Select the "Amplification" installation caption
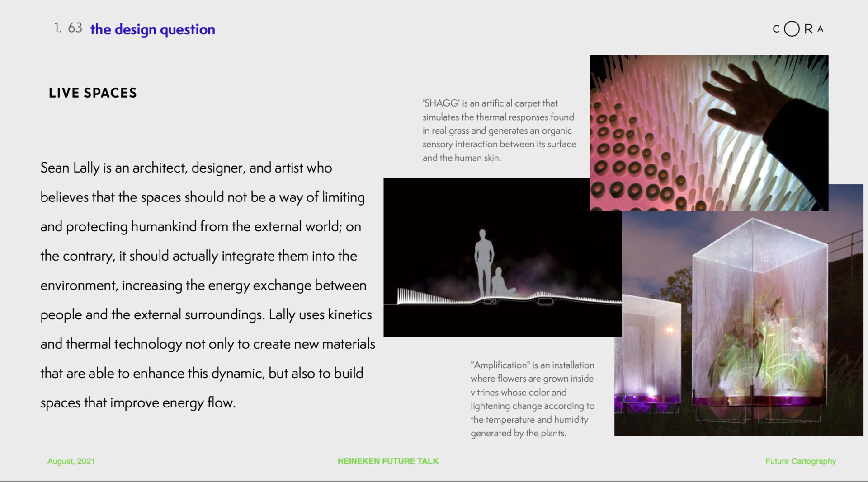The image size is (868, 482). pos(532,399)
